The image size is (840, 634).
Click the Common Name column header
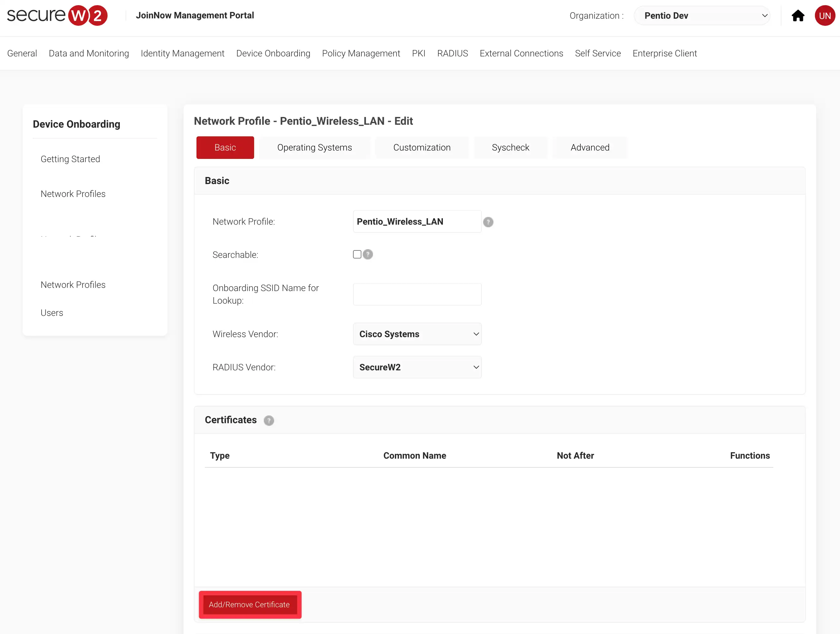click(415, 456)
